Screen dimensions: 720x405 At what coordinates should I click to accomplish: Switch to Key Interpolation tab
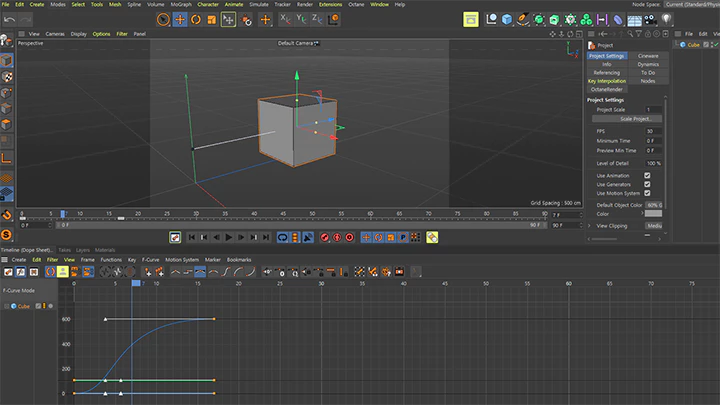(x=607, y=81)
